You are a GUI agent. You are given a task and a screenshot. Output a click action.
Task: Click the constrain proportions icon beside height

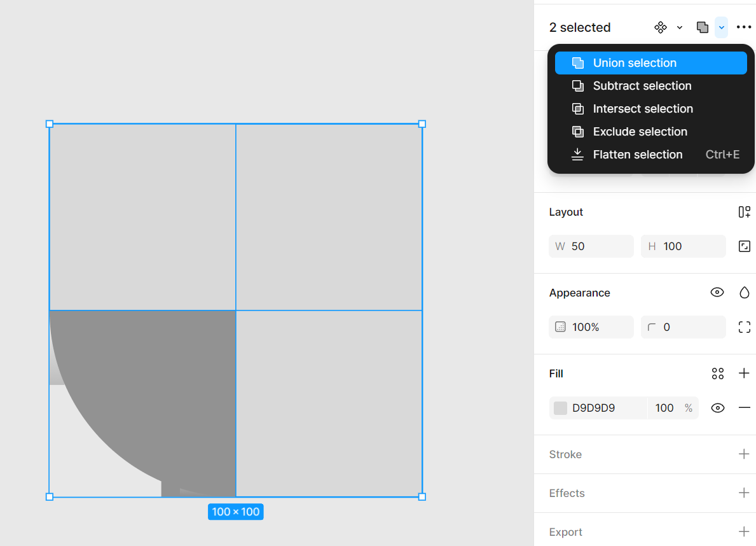tap(744, 246)
